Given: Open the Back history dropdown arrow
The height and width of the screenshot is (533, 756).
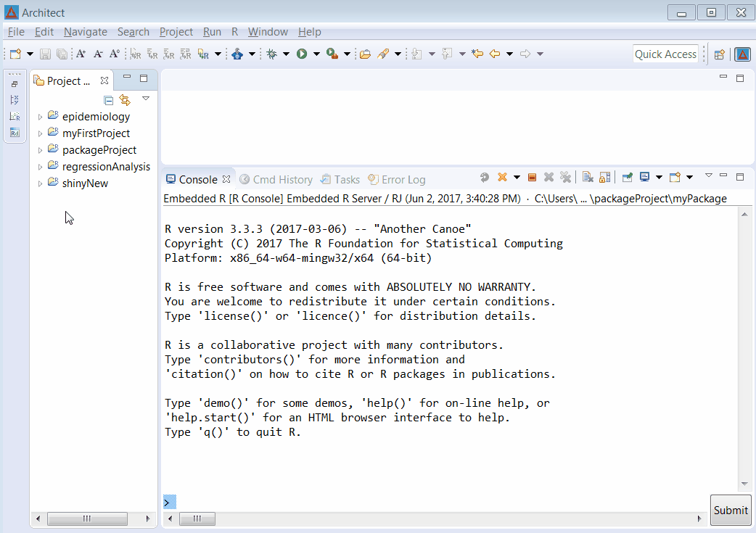Looking at the screenshot, I should pyautogui.click(x=509, y=54).
